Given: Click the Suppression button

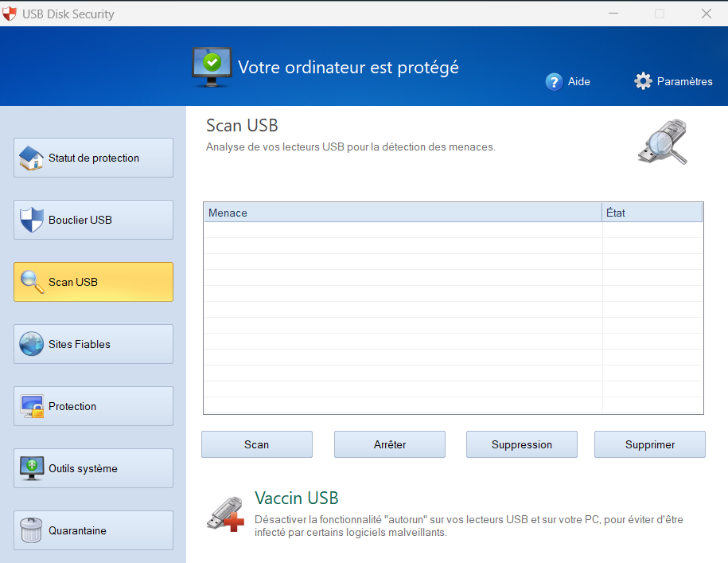Looking at the screenshot, I should 521,444.
